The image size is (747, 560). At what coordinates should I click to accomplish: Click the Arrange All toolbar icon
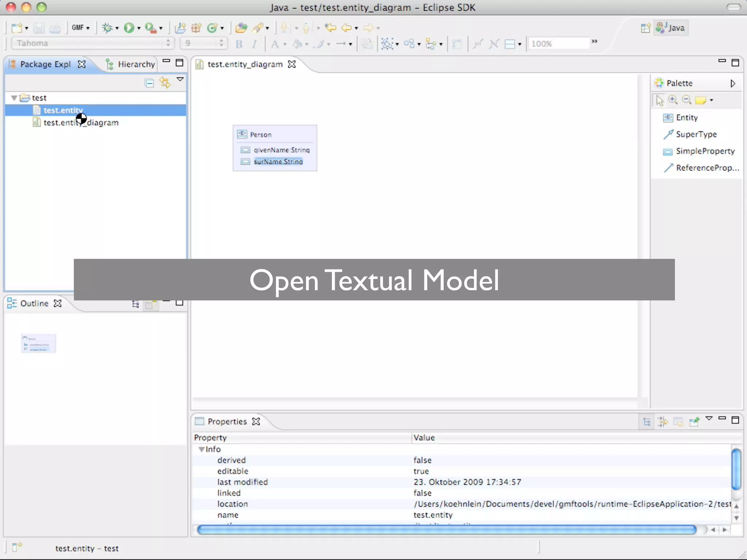[409, 44]
